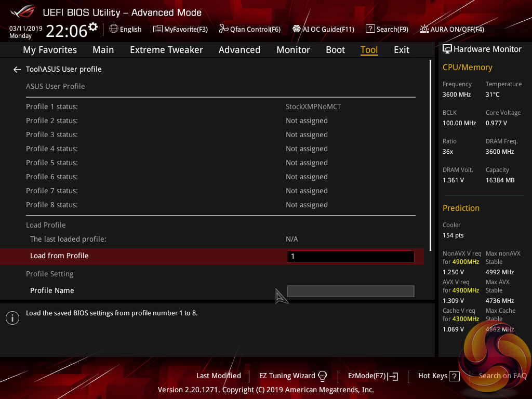Click the 154 pts cooler score
This screenshot has height=399, width=532.
[453, 235]
